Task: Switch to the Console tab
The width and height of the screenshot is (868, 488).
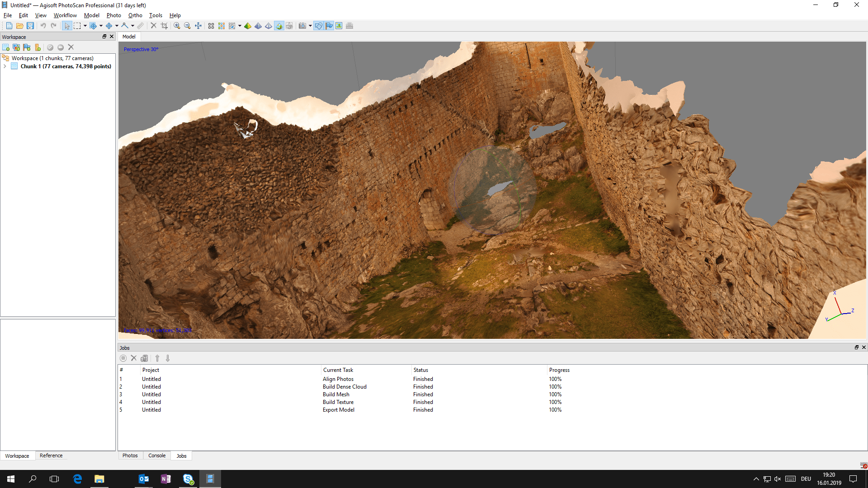Action: [x=157, y=455]
